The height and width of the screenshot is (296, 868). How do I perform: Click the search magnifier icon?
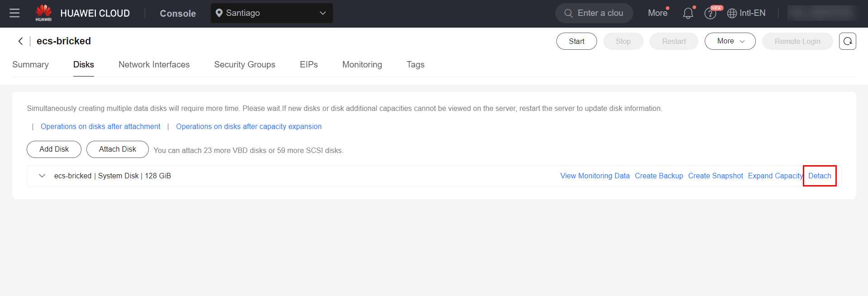coord(569,13)
